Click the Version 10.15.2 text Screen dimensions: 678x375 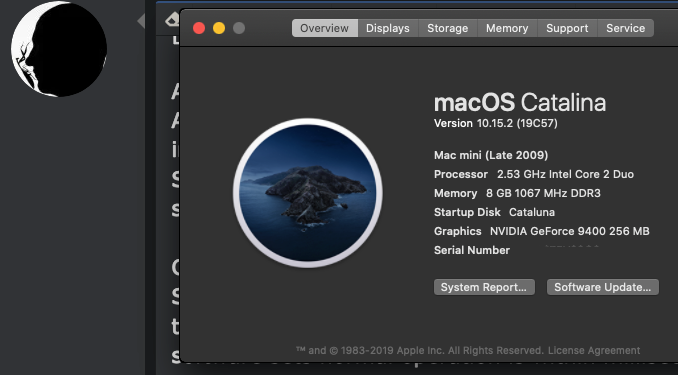[x=496, y=123]
